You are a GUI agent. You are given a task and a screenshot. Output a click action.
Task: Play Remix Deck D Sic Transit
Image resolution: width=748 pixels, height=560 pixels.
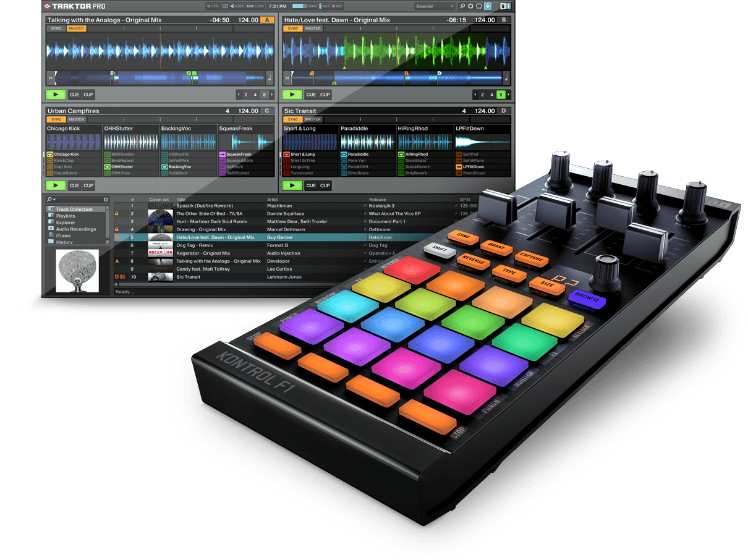pos(292,185)
